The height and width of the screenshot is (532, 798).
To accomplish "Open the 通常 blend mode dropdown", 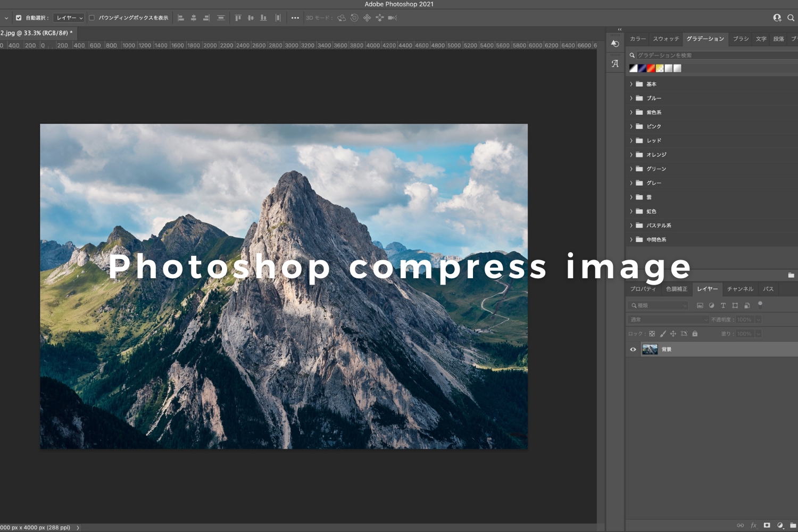I will [668, 320].
